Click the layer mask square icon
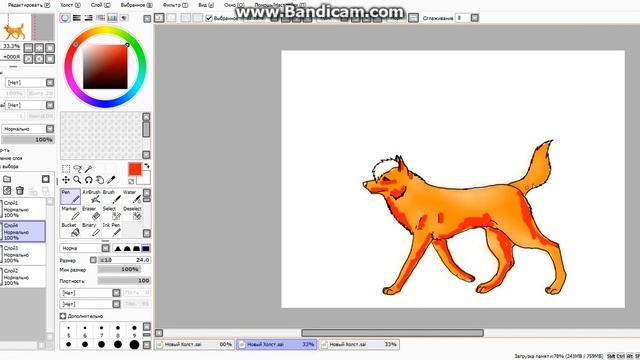 [46, 179]
